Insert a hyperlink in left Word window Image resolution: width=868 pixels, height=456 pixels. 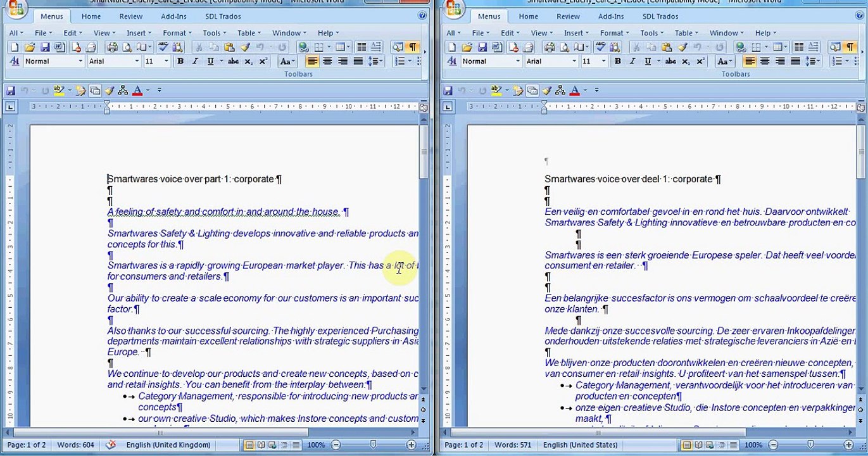click(303, 47)
